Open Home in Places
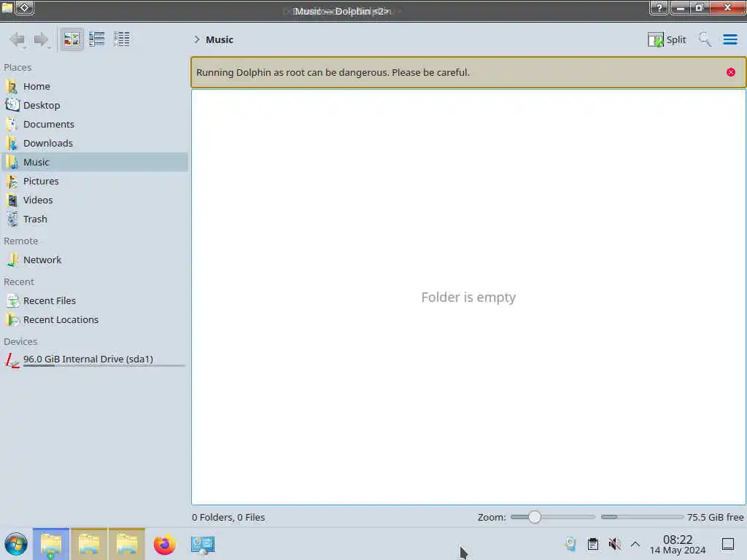747x560 pixels. 95,86
